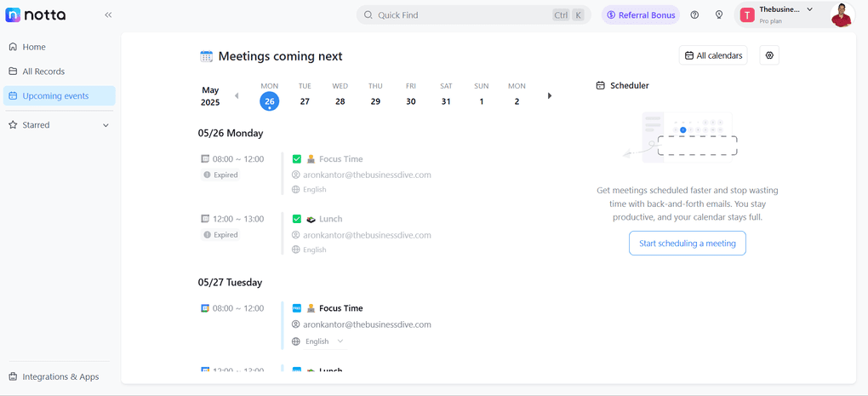Click the May 2025 month label
The image size is (868, 396).
pyautogui.click(x=210, y=96)
